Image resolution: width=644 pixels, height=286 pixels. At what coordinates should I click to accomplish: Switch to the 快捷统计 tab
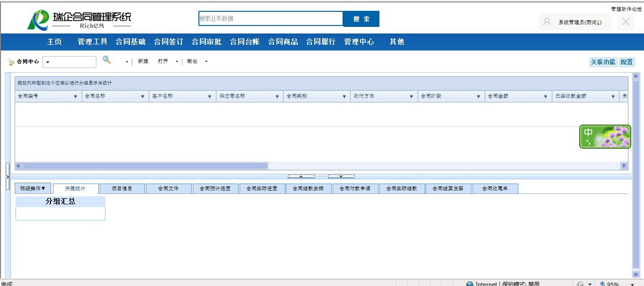click(76, 189)
